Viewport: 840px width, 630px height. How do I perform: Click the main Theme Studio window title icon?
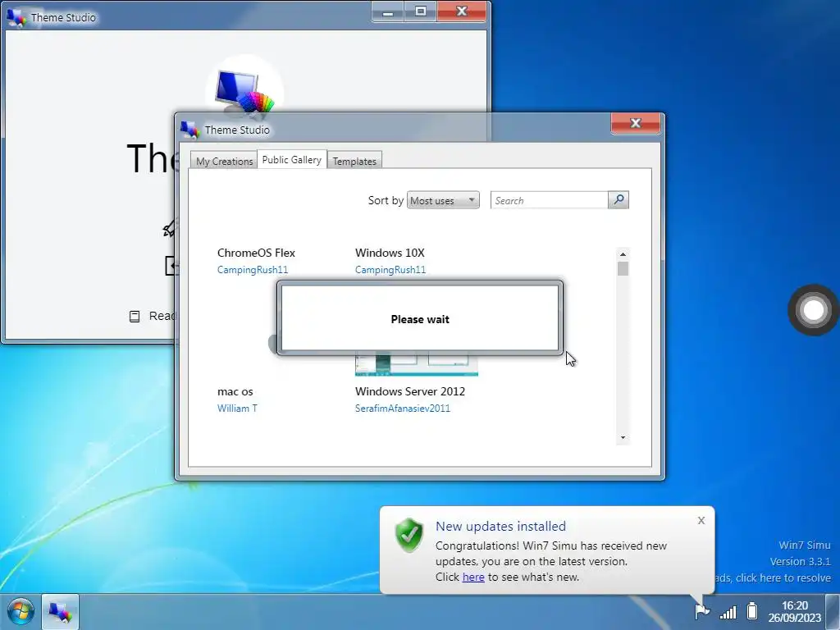click(x=16, y=17)
